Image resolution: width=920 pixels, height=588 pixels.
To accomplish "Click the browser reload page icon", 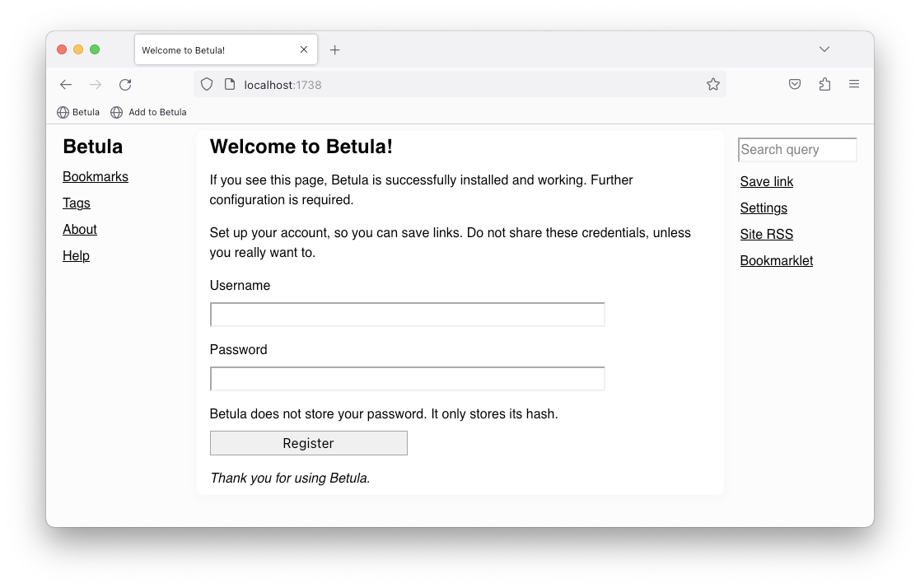I will point(125,85).
